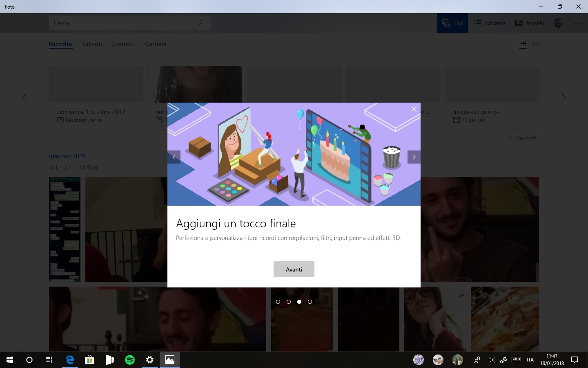Viewport: 588px width, 368px height.
Task: Click the Cortana circle icon
Action: (29, 360)
